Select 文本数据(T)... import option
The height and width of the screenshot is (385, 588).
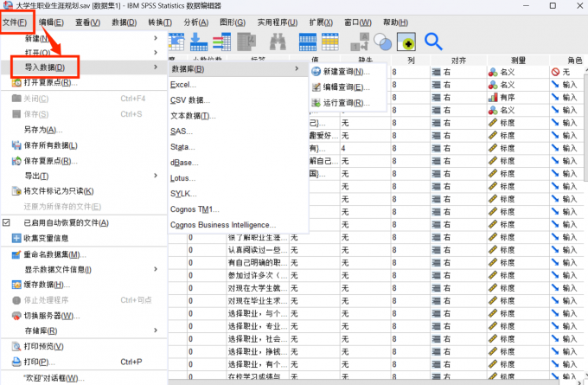238,116
